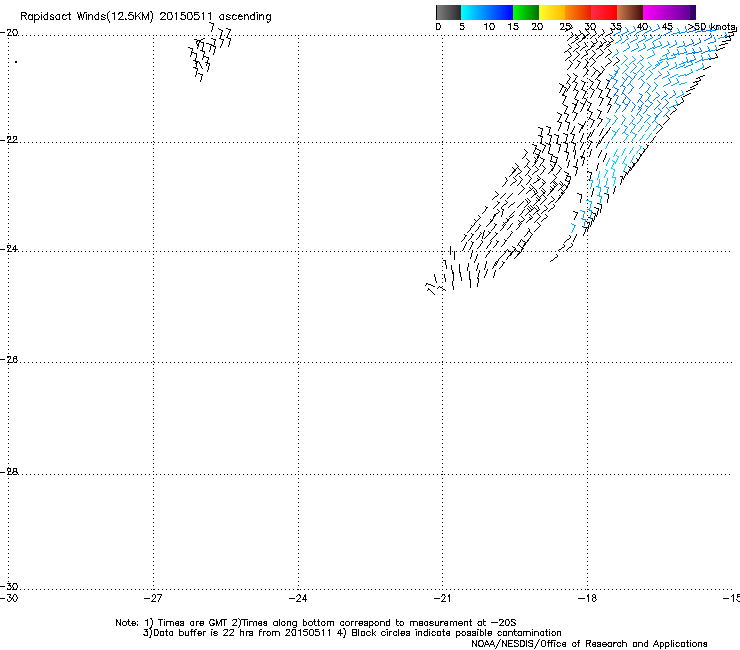The image size is (740, 650).
Task: Click the '20' legend scale label
Action: click(537, 27)
